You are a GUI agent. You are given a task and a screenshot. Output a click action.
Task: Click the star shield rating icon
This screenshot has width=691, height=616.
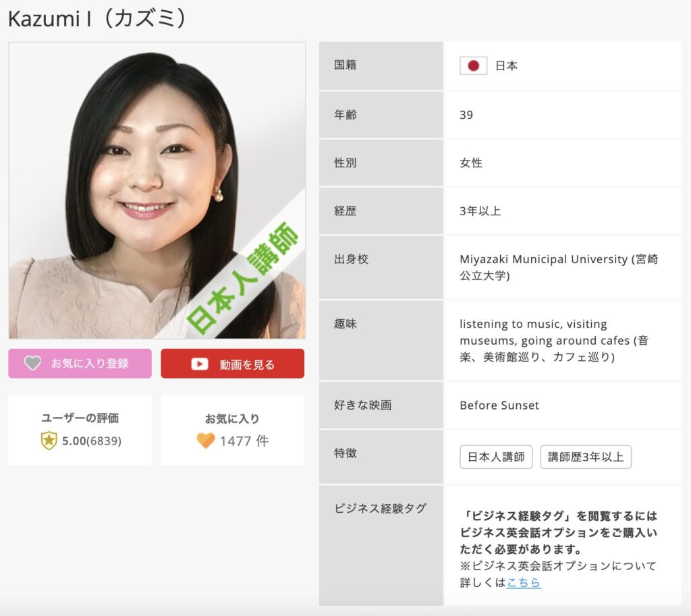49,441
